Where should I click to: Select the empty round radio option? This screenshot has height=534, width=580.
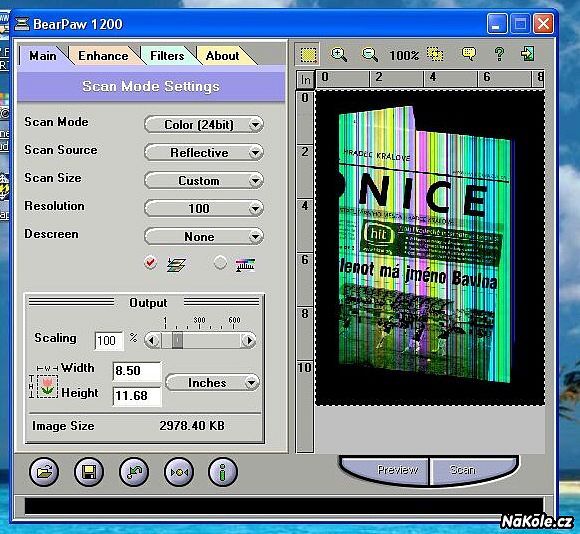tap(220, 263)
